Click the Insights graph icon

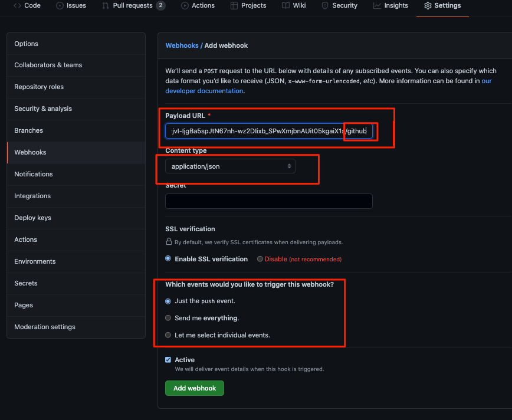pyautogui.click(x=377, y=5)
